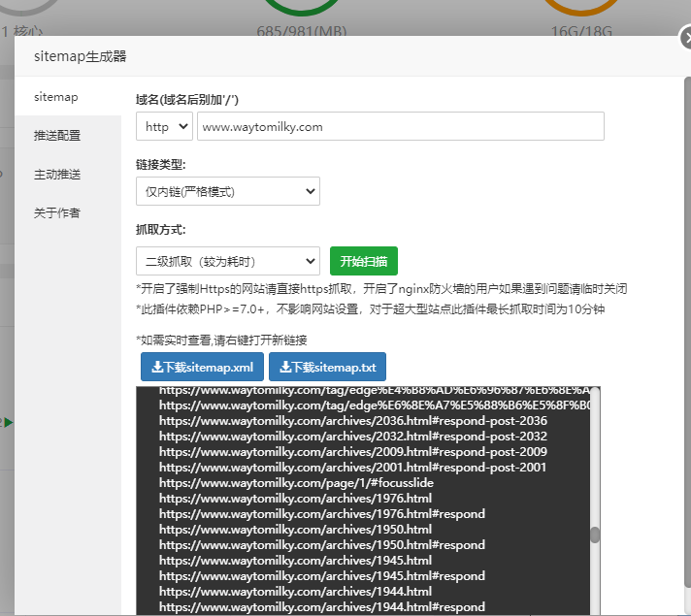Click the 链接类型: label

[x=161, y=165]
